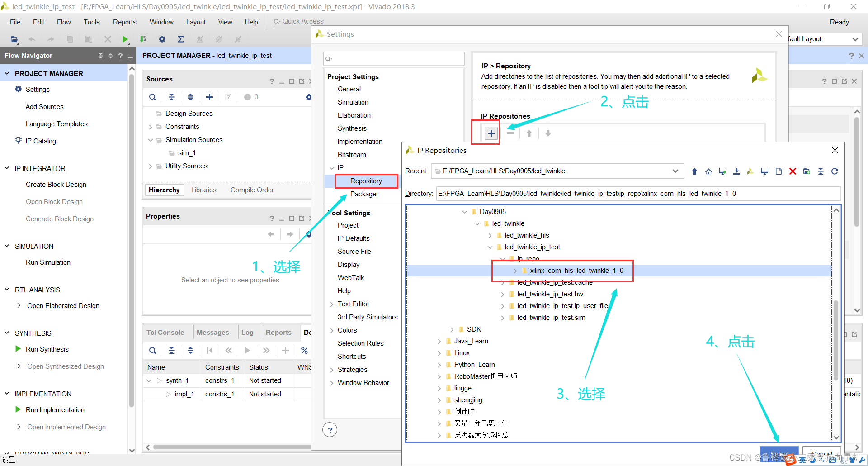Select the SDK folder in directory tree

point(474,329)
